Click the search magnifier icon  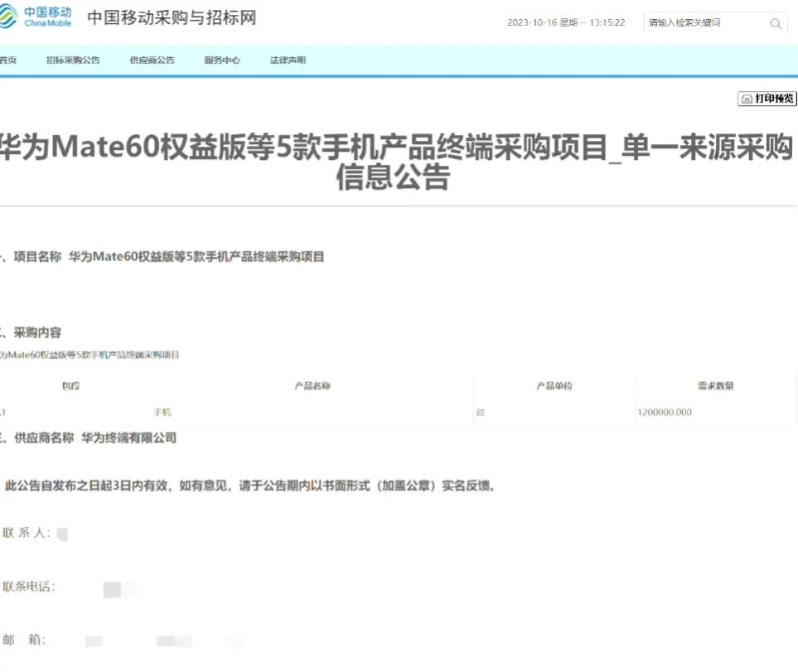click(x=776, y=23)
